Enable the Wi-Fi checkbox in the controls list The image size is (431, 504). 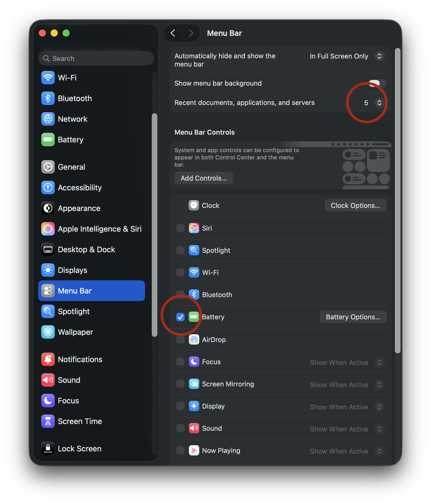pyautogui.click(x=180, y=272)
